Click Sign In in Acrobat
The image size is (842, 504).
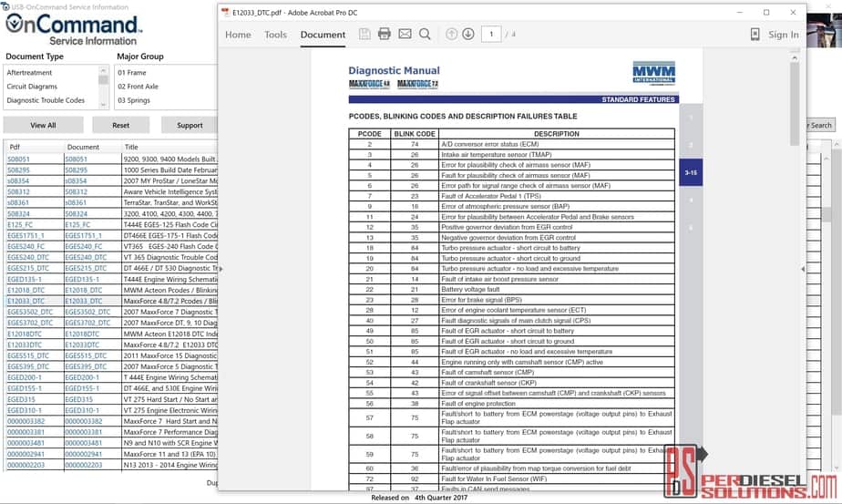pos(784,35)
